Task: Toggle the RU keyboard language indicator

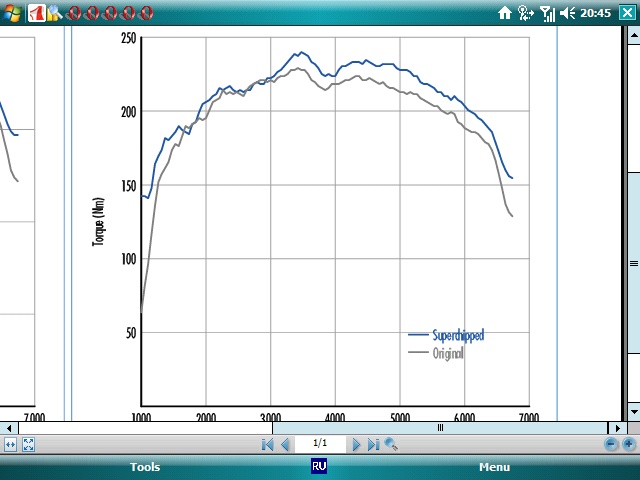Action: [319, 466]
